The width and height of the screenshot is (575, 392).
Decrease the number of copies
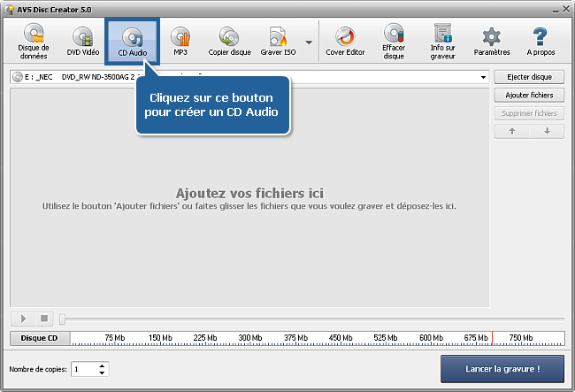coord(102,373)
